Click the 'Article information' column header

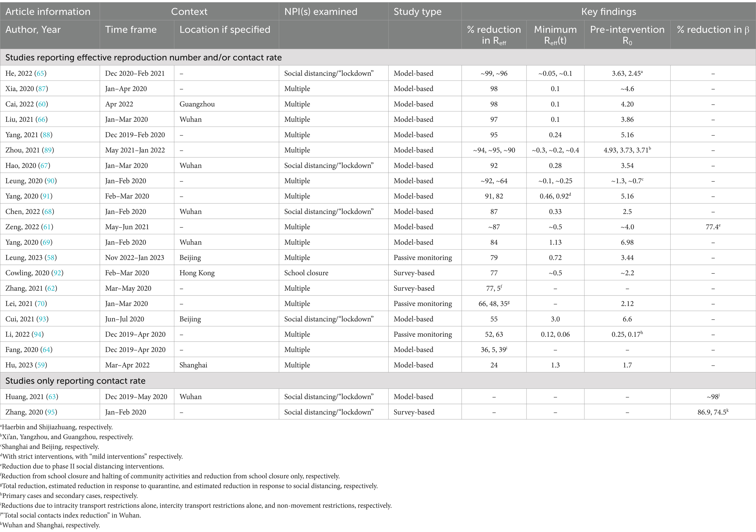pos(48,12)
